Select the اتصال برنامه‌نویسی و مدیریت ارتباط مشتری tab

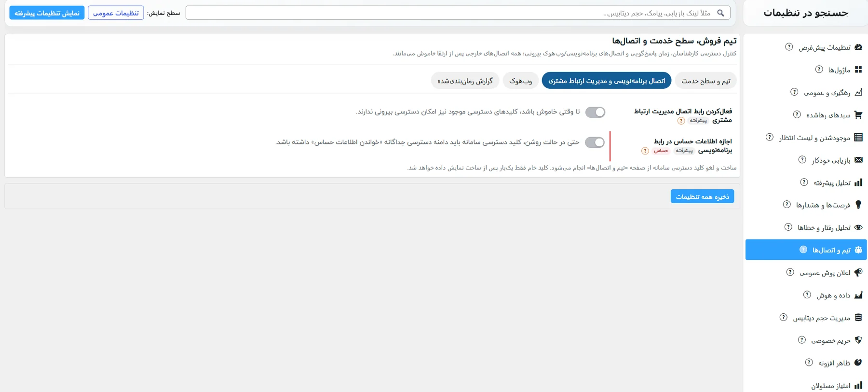point(607,81)
